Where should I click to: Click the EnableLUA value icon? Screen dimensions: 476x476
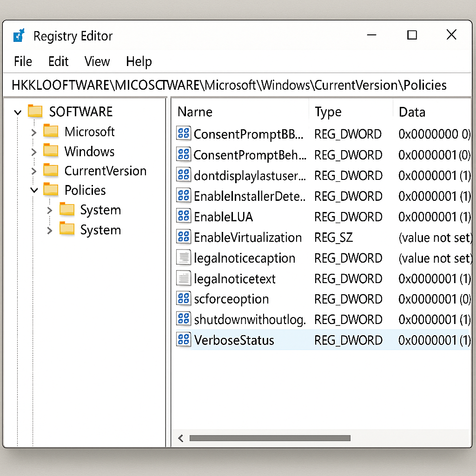184,216
